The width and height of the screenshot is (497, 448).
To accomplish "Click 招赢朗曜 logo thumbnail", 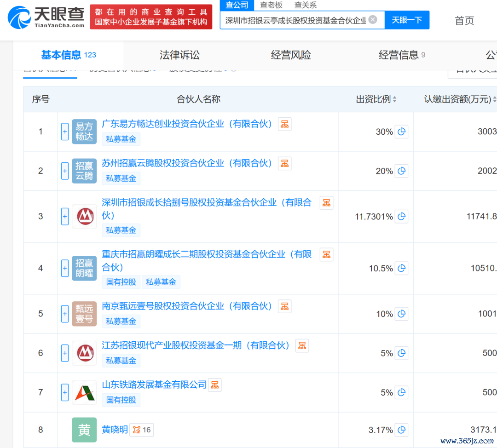I will click(84, 268).
